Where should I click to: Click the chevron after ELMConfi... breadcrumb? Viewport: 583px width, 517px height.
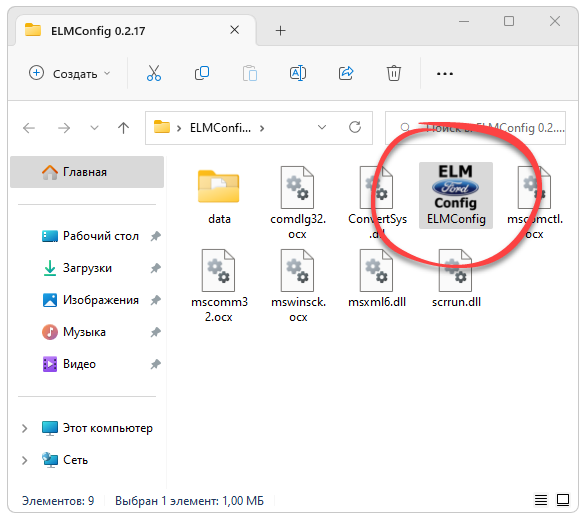tap(262, 128)
